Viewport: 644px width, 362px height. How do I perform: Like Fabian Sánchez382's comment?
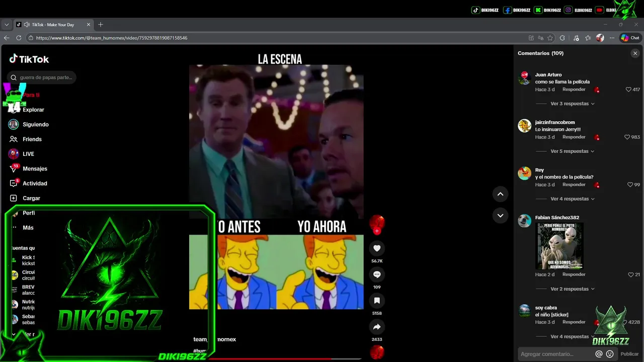[x=630, y=275]
